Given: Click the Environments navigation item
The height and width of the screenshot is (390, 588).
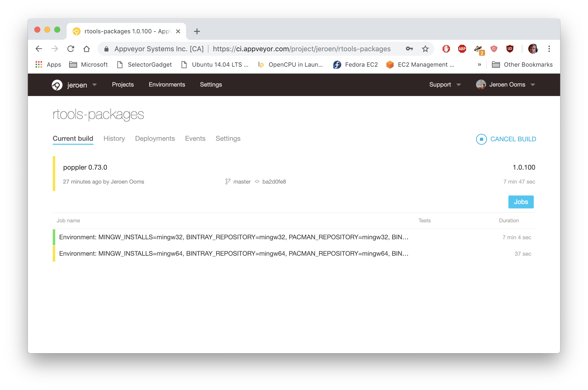Looking at the screenshot, I should click(167, 85).
